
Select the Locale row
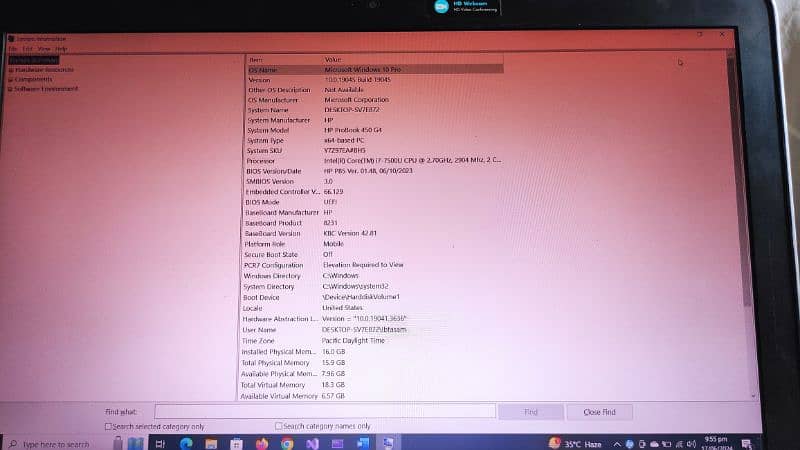(x=373, y=308)
